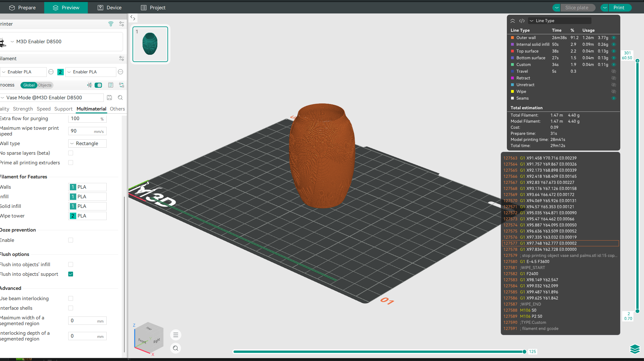The width and height of the screenshot is (644, 361).
Task: Click the printer Wi-Fi connection icon
Action: (x=111, y=24)
